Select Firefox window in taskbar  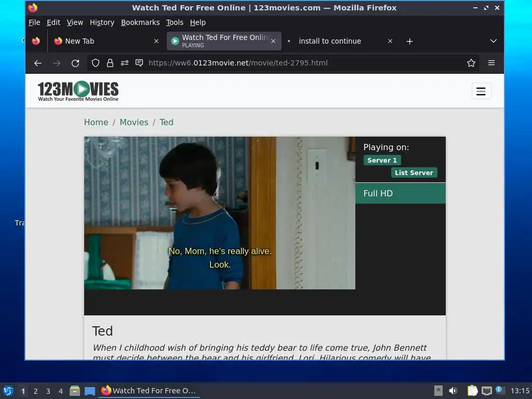click(x=149, y=391)
